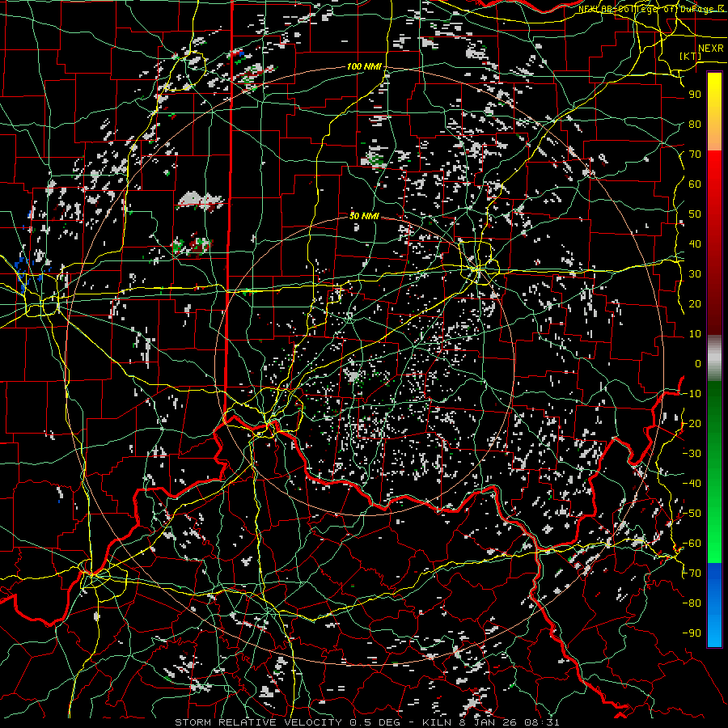The height and width of the screenshot is (728, 728).
Task: Click the 20 value on the velocity scale
Action: pyautogui.click(x=695, y=304)
